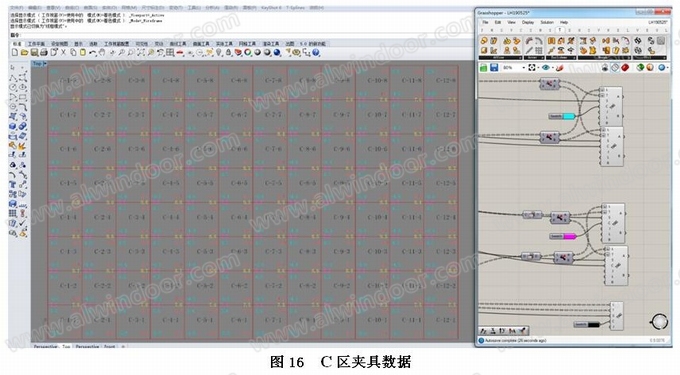Open the Rhino Help globe icon
The height and width of the screenshot is (375, 680).
pyautogui.click(x=316, y=52)
